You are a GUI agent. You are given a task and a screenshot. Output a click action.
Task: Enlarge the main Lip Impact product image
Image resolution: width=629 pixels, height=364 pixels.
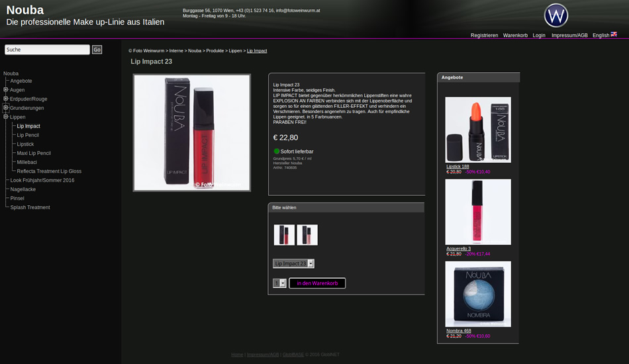coord(192,132)
